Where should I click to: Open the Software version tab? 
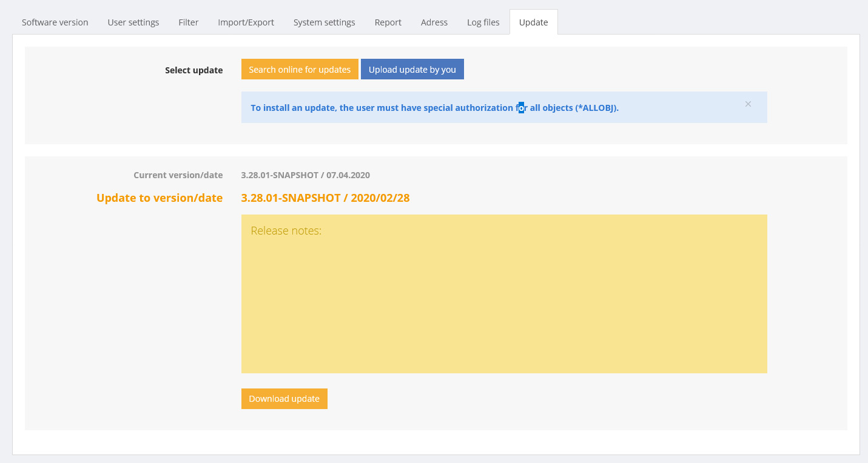(x=55, y=22)
